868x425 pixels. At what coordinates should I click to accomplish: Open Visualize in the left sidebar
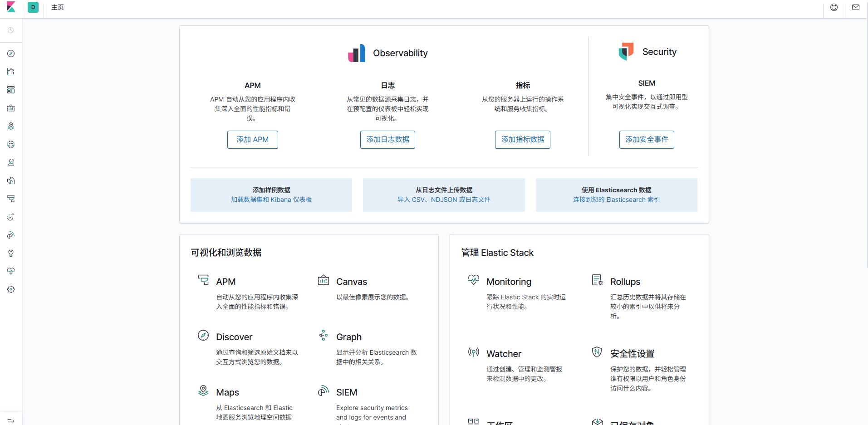point(11,72)
